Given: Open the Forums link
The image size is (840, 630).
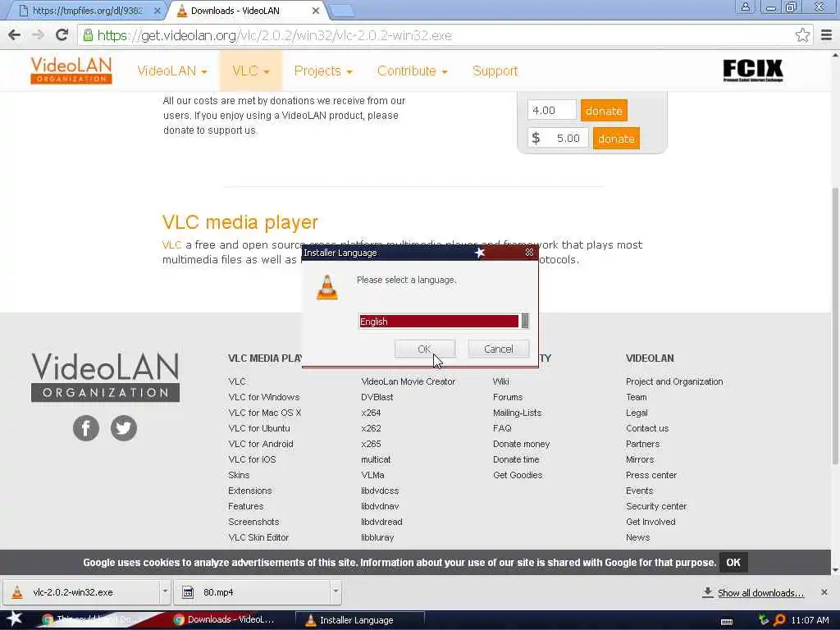Looking at the screenshot, I should 508,397.
